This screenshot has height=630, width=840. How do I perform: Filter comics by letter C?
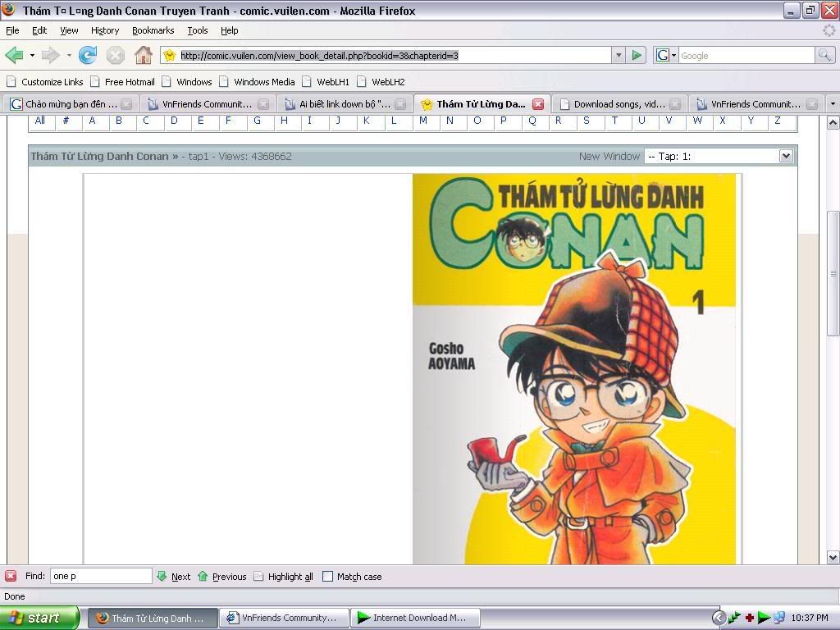(x=146, y=121)
